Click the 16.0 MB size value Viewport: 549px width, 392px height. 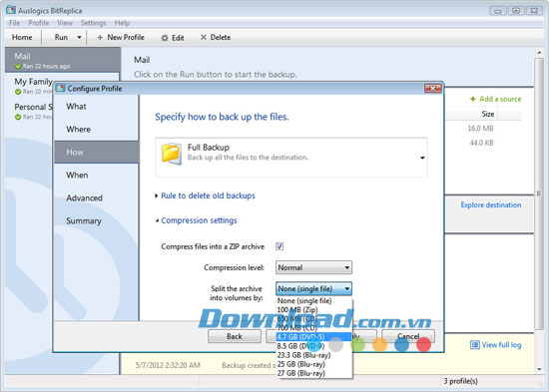point(480,129)
